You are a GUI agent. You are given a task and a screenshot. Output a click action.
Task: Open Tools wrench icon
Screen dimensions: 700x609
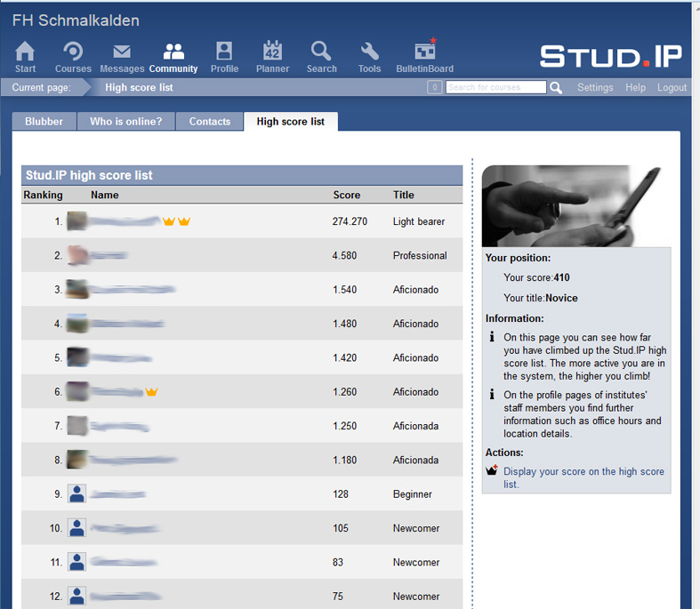(x=370, y=52)
